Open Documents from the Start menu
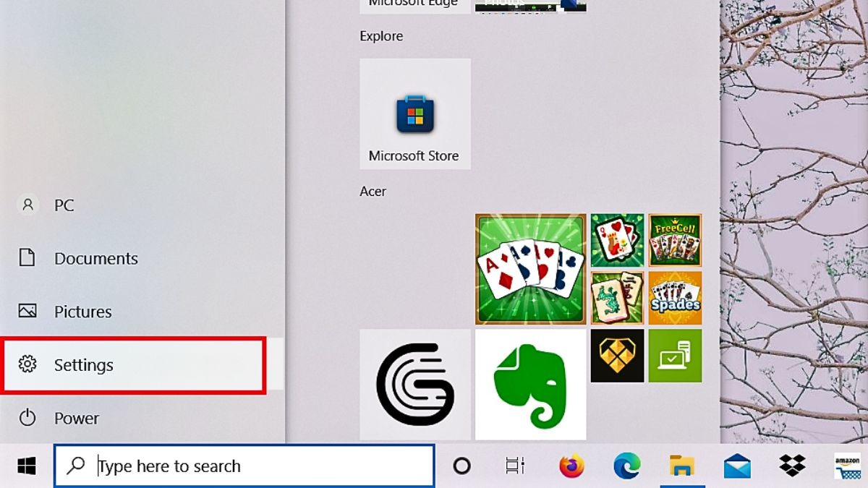The width and height of the screenshot is (868, 488). pos(142,258)
